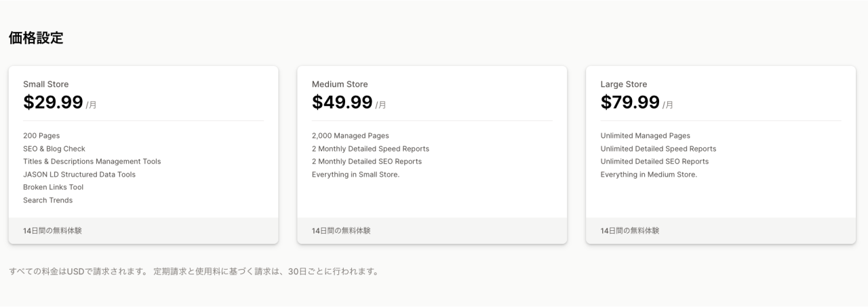Click the $79.99 monthly price
Screen dimensions: 868x307
[x=630, y=103]
